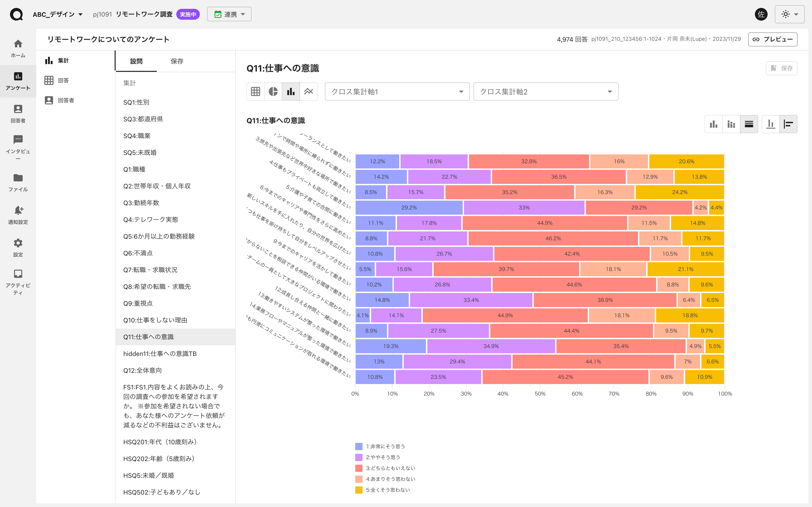The width and height of the screenshot is (812, 507).
Task: Switch the chart to pie chart view
Action: [x=273, y=91]
